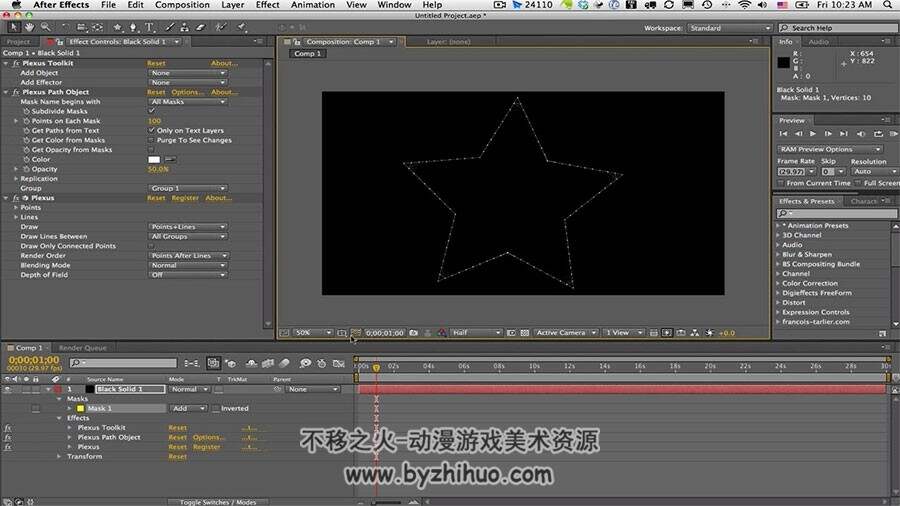Toggle the Inverted checkbox for Mask 1
900x506 pixels.
(x=216, y=408)
